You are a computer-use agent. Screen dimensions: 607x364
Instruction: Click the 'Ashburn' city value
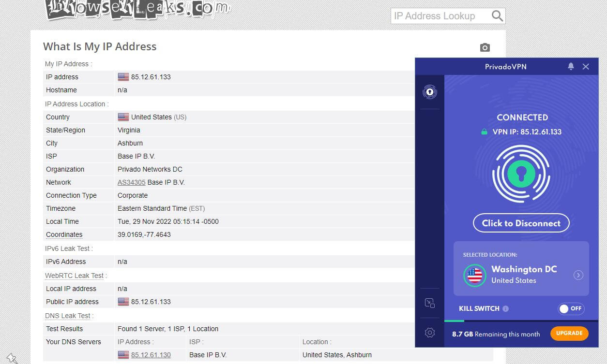tap(130, 143)
